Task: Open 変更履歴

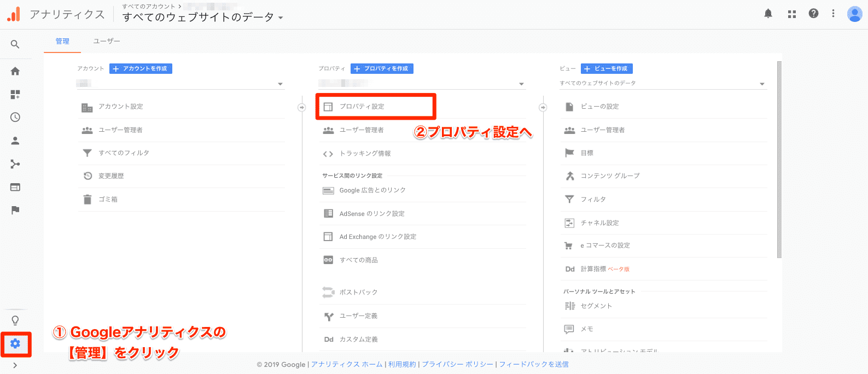Action: (x=111, y=176)
